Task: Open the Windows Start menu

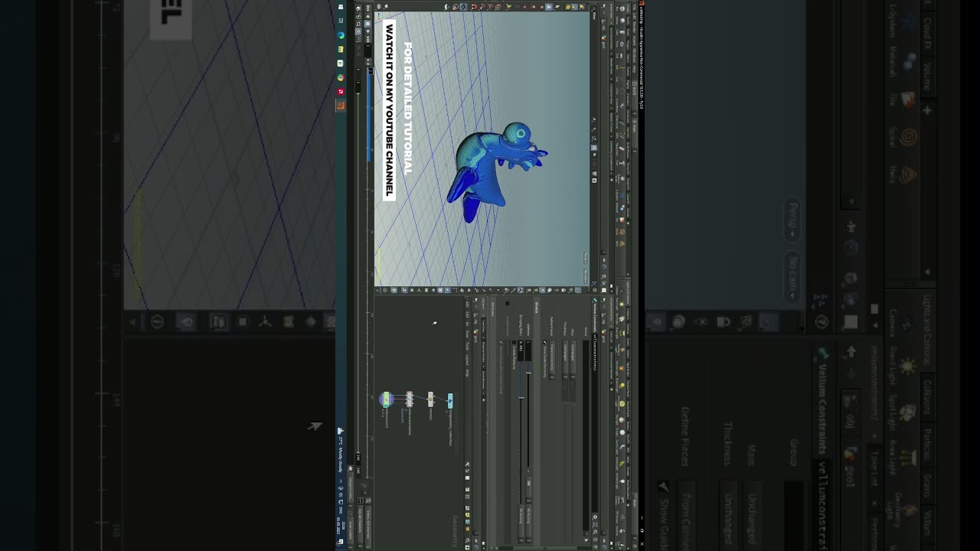Action: click(x=341, y=7)
